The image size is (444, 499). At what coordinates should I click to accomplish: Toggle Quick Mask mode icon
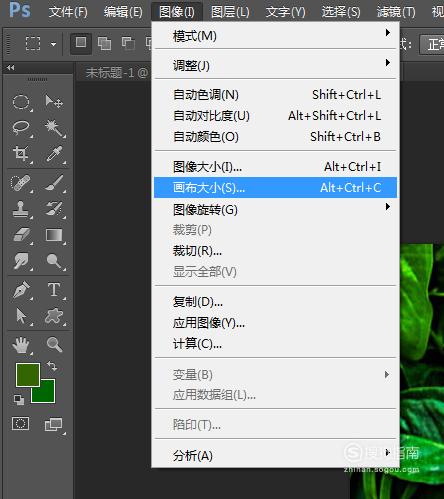[x=21, y=424]
